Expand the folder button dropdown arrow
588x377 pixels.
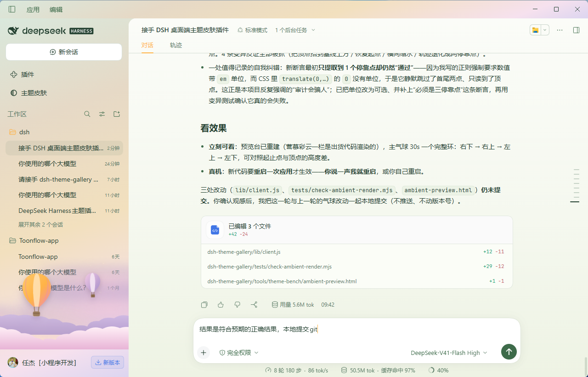(545, 30)
